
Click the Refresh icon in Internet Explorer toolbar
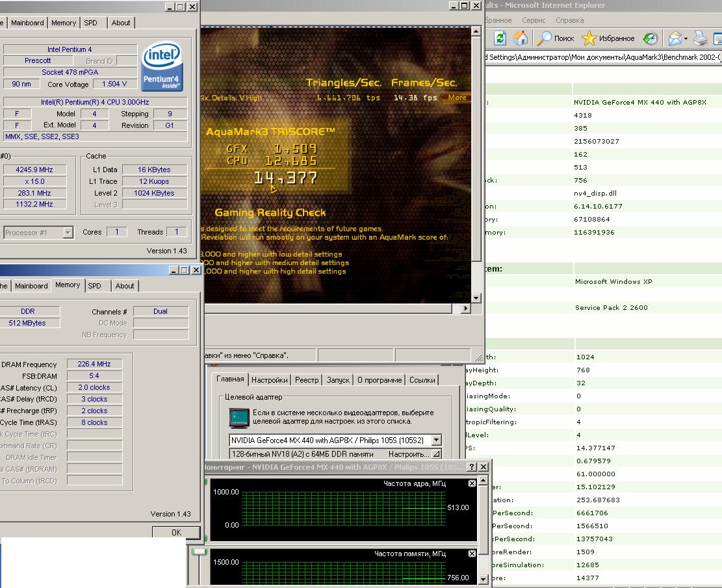[500, 38]
